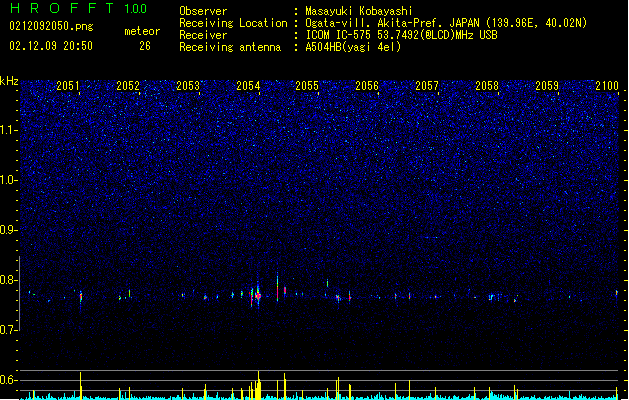
Task: Click the 2057 time axis marker
Action: click(427, 86)
